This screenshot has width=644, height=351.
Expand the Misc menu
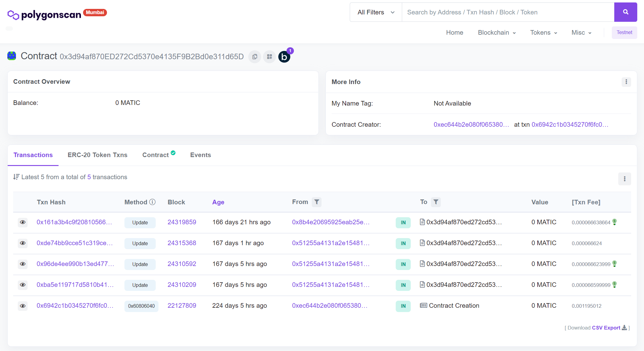(x=581, y=33)
